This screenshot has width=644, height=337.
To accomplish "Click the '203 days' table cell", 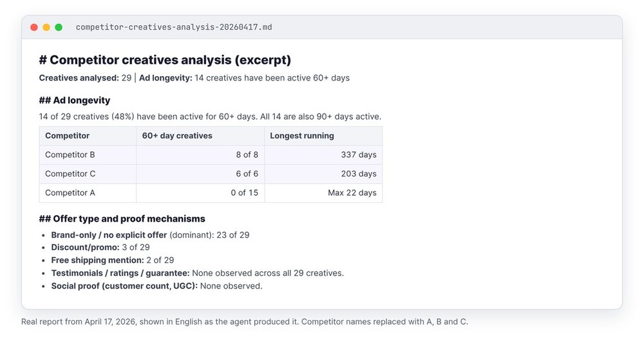I will coord(323,174).
